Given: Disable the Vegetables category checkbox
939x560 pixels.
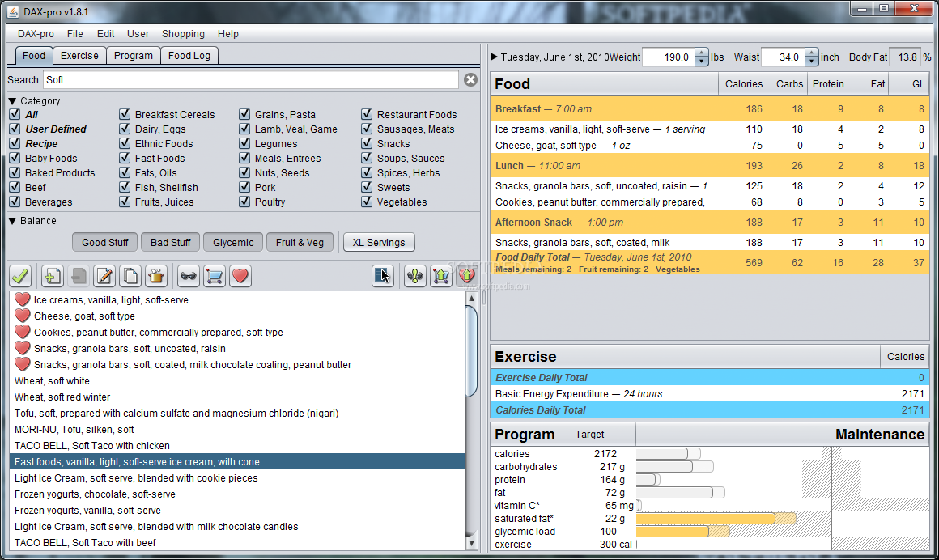Looking at the screenshot, I should [367, 202].
